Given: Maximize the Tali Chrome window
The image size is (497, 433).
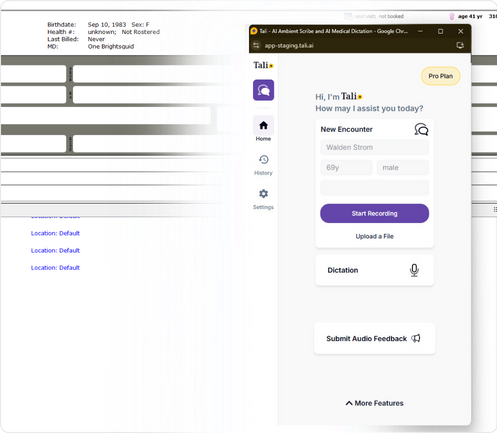Looking at the screenshot, I should click(440, 31).
